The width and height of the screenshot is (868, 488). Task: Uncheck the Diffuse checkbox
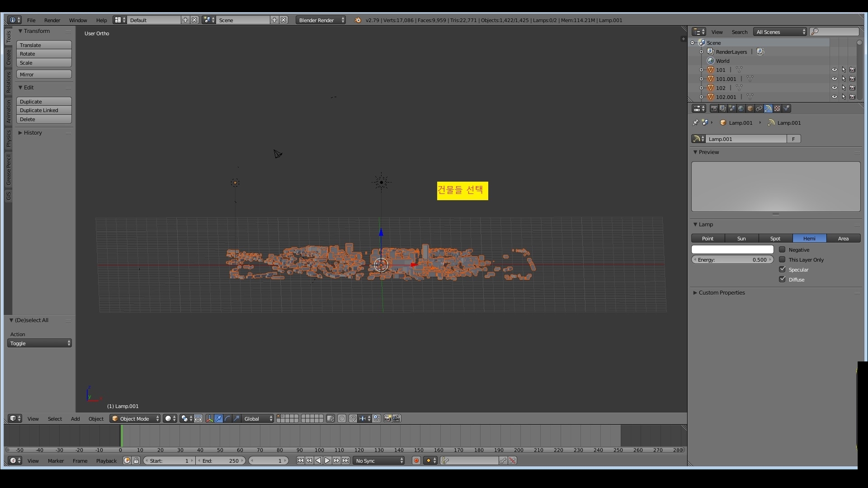coord(782,279)
